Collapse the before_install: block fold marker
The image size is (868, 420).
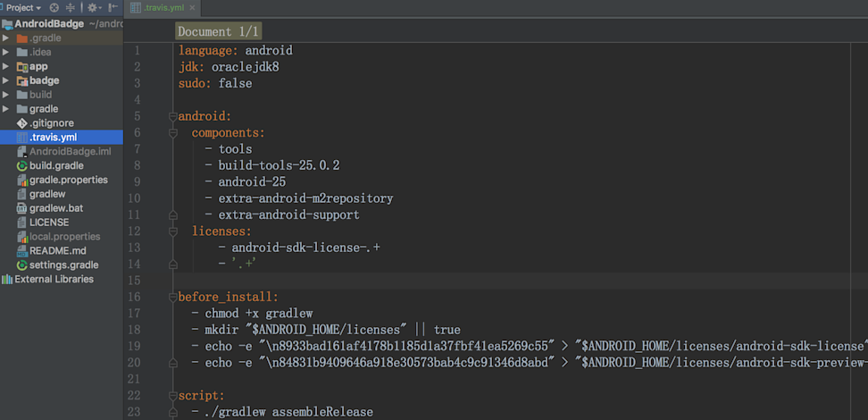coord(172,297)
